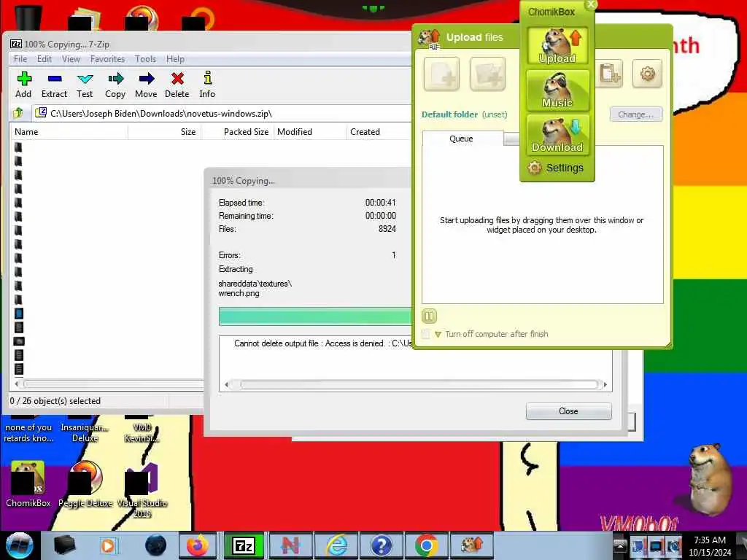Open the Tools menu
Image resolution: width=747 pixels, height=560 pixels.
click(x=145, y=59)
